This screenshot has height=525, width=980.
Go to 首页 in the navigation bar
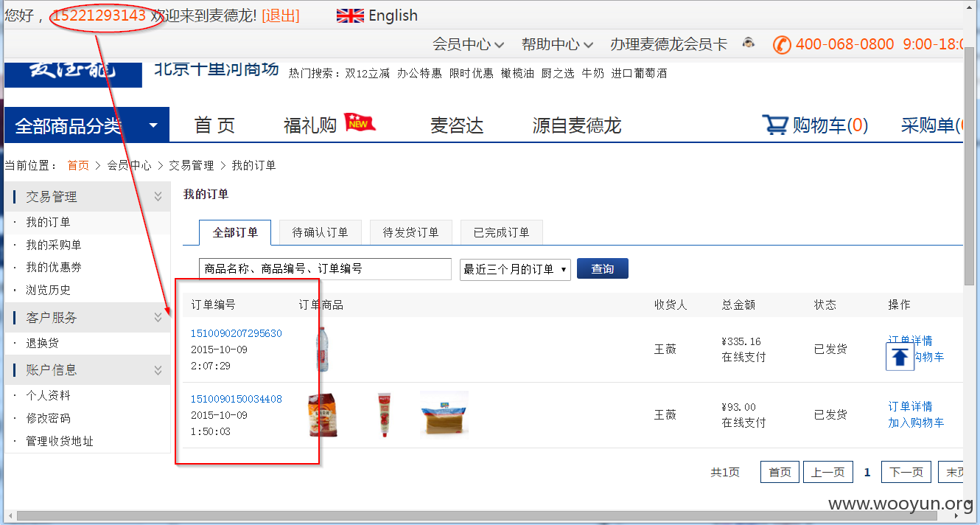[214, 125]
